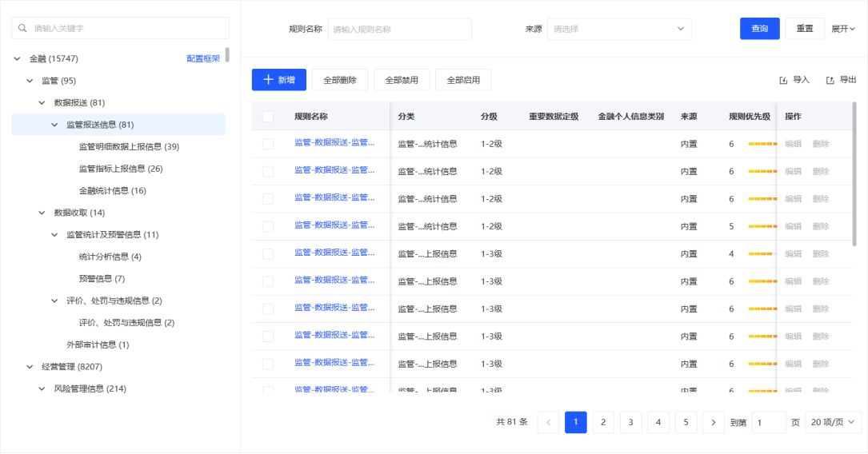Viewport: 868px width, 454px height.
Task: Click the 共 81 条 total count text
Action: point(512,422)
